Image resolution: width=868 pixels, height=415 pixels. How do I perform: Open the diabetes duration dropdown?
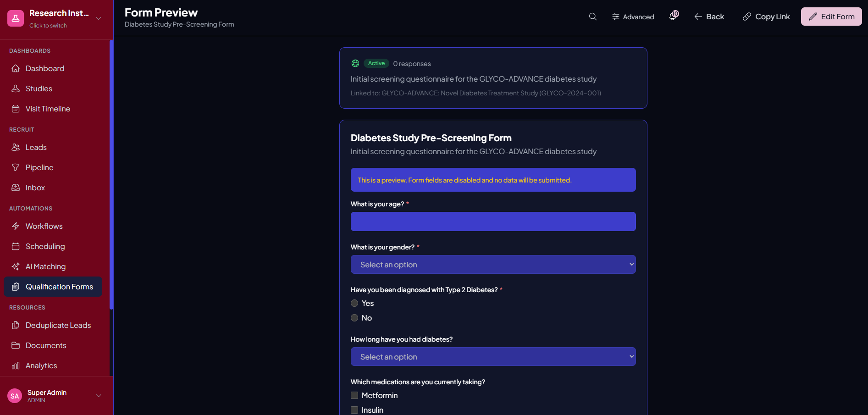[x=493, y=357]
